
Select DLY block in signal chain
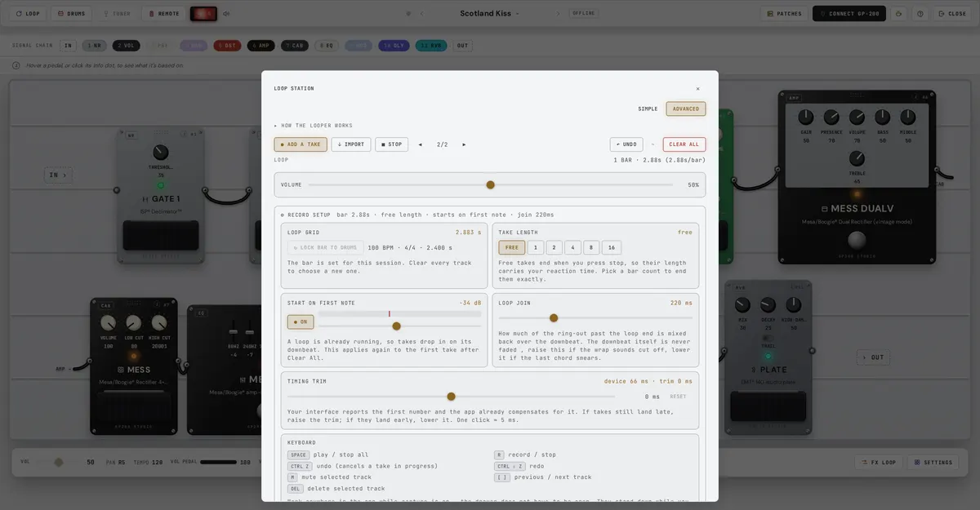[x=394, y=46]
